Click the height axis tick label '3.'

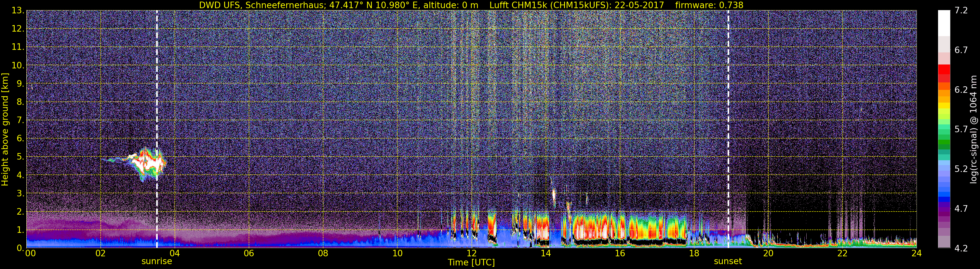[x=20, y=193]
